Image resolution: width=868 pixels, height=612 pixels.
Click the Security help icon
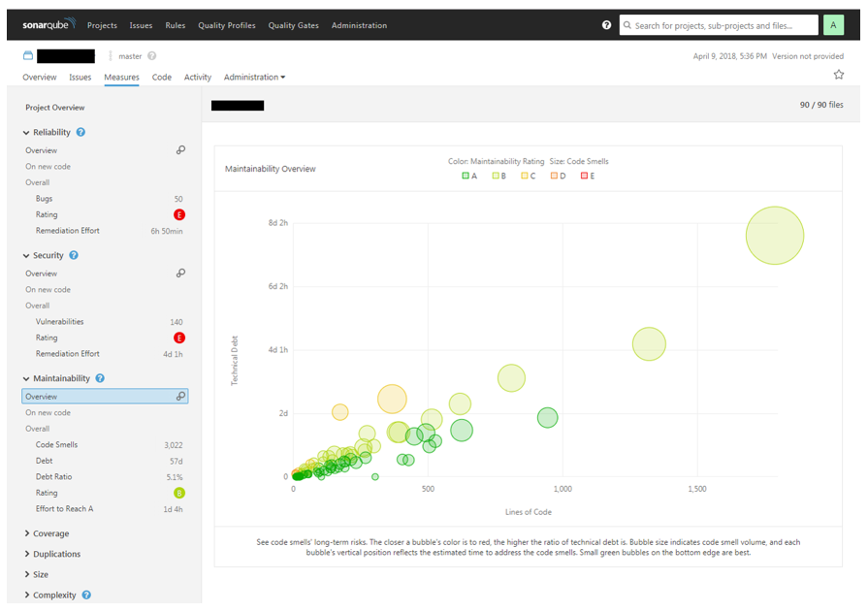tap(74, 255)
